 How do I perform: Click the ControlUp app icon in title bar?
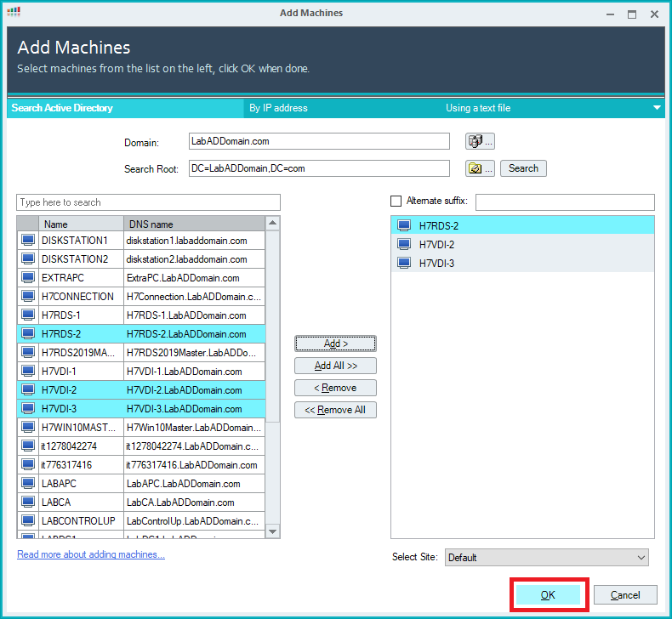[14, 13]
